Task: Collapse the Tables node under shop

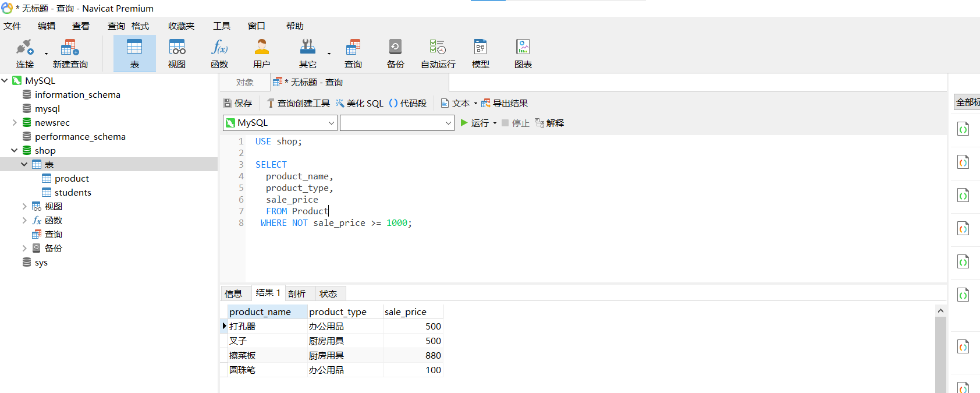Action: click(x=24, y=164)
